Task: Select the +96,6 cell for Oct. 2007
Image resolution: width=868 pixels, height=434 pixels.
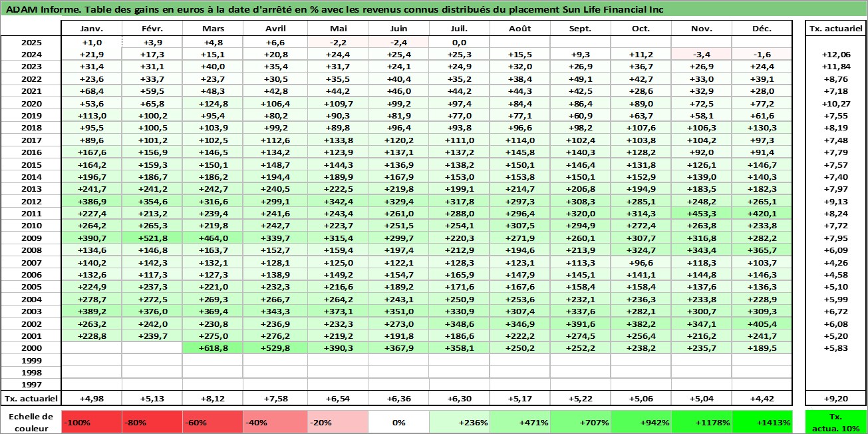Action: (641, 262)
